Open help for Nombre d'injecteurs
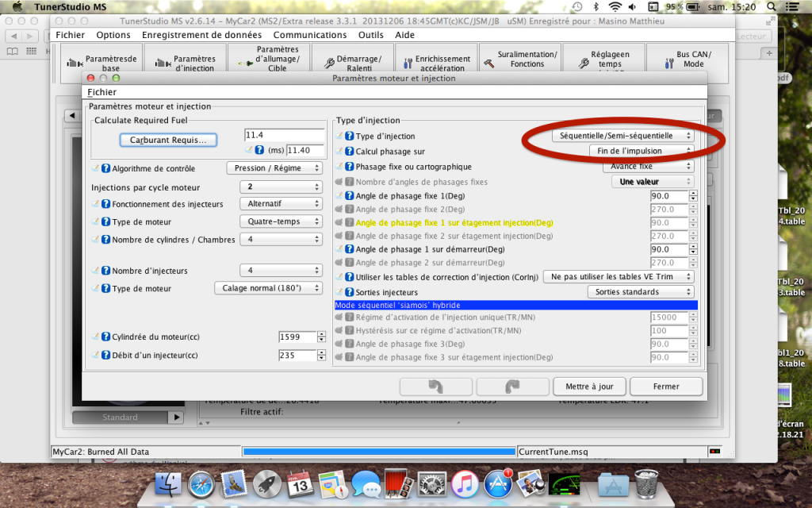 coord(105,270)
